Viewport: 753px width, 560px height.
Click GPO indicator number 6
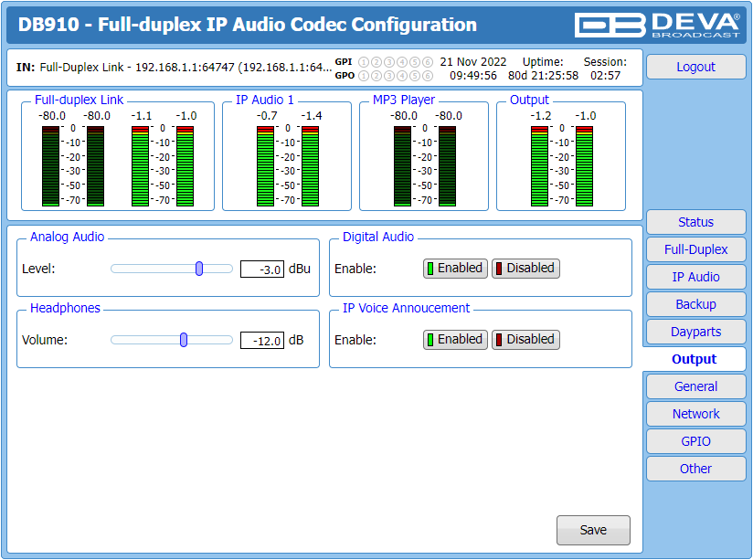click(428, 76)
